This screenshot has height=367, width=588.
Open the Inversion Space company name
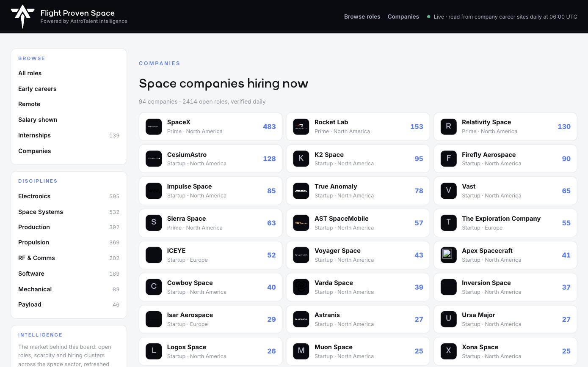(486, 283)
